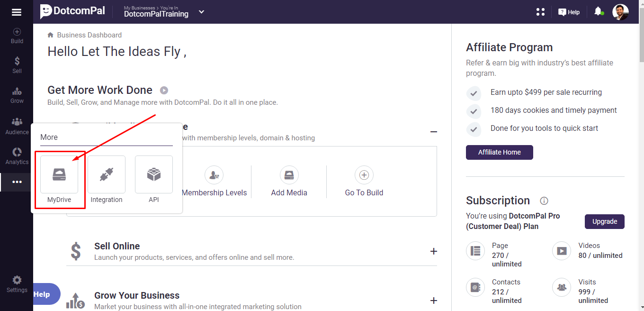The image size is (644, 311).
Task: Open the DotcomPalTraining business dropdown
Action: click(202, 12)
